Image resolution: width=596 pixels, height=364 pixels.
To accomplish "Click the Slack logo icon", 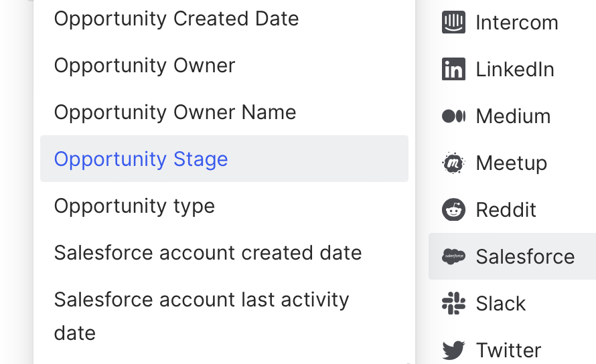I will point(453,304).
